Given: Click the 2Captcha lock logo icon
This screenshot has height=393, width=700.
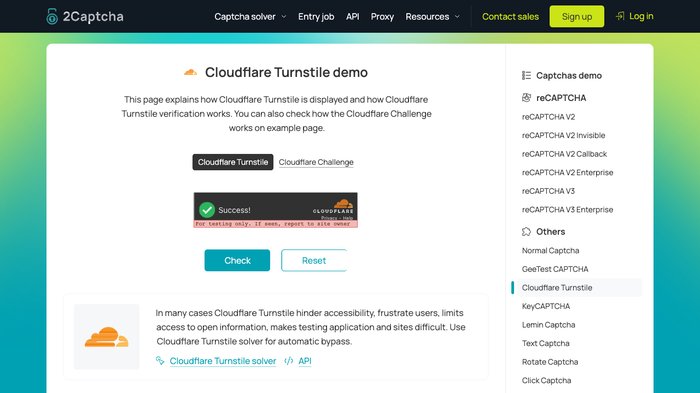Looking at the screenshot, I should [x=52, y=17].
